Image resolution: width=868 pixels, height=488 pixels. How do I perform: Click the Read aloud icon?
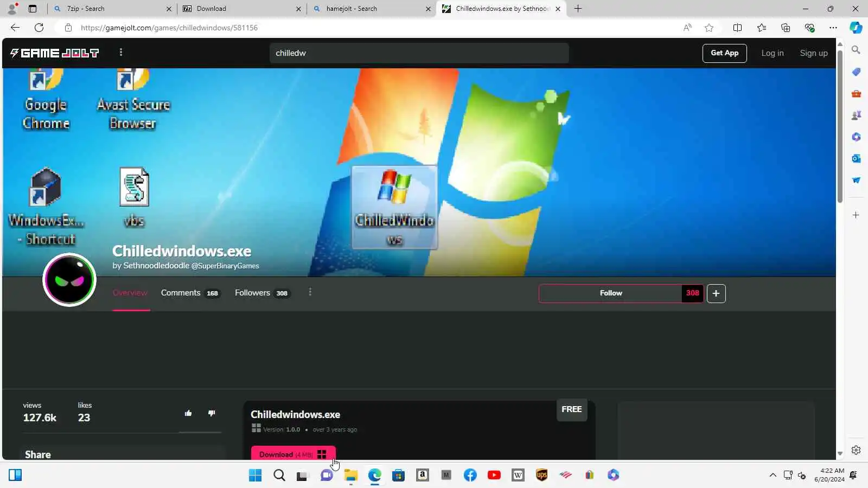pos(687,28)
